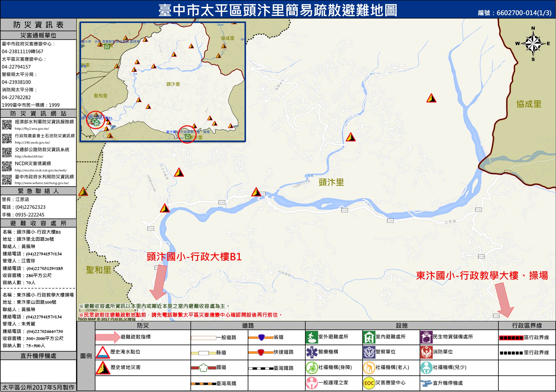Click the red 東汴國小-行政教學大樓、操場 map label
The width and height of the screenshot is (556, 392).
[482, 276]
